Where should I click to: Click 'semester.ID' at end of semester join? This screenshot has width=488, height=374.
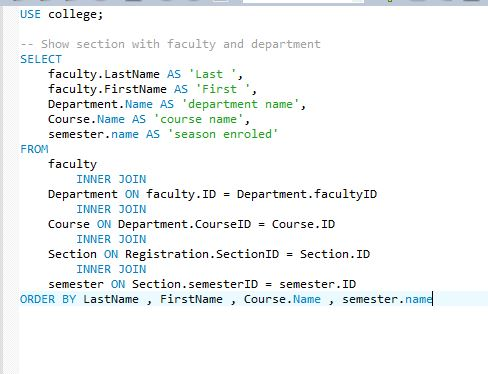[x=317, y=284]
